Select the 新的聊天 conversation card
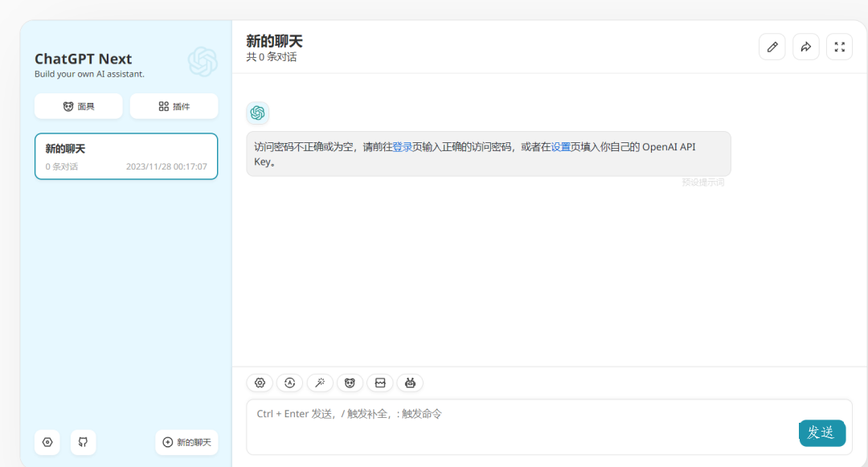This screenshot has height=467, width=868. pos(126,157)
